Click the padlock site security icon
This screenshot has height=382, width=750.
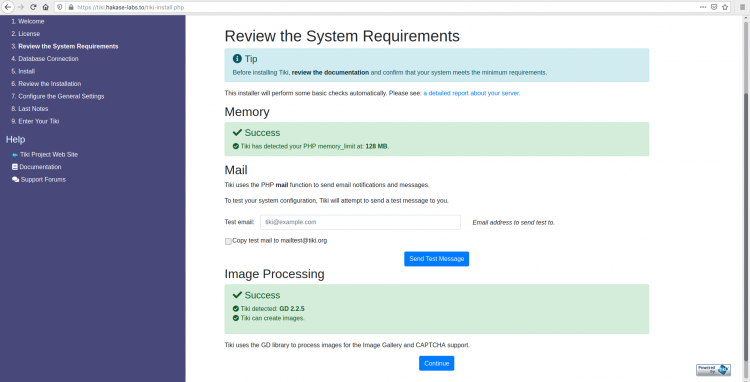point(71,7)
